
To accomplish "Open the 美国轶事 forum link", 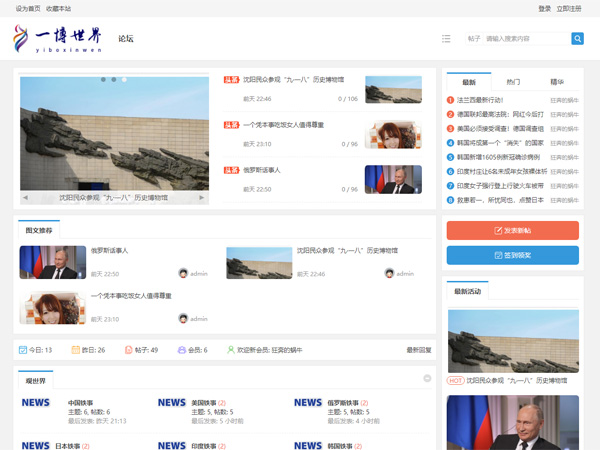I will tap(204, 403).
